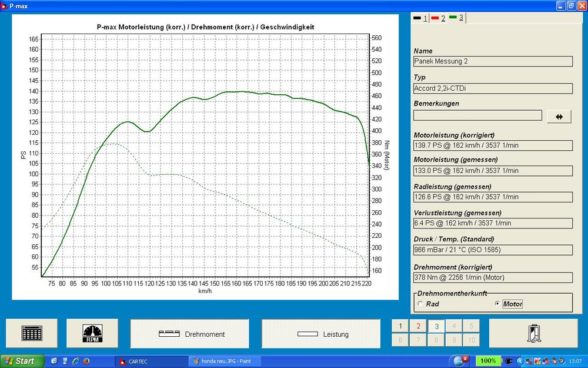This screenshot has width=588, height=368.
Task: Switch to green measurement tab 3
Action: click(456, 18)
